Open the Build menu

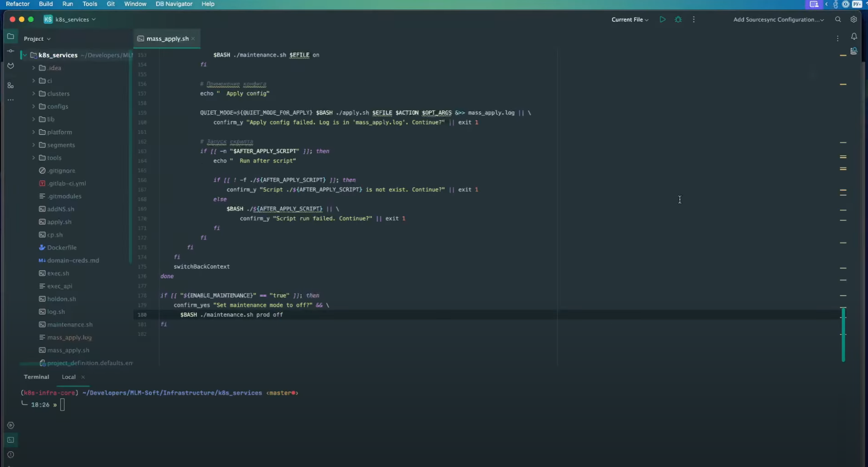[46, 4]
